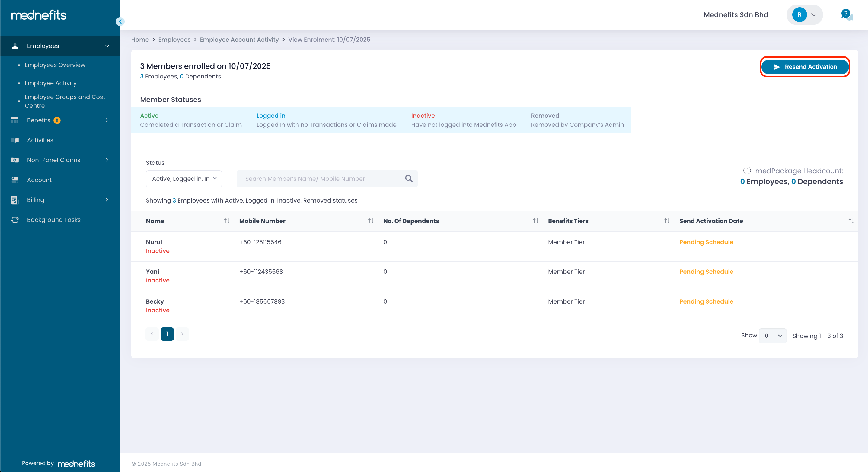
Task: Open the Status filter dropdown
Action: [x=183, y=179]
